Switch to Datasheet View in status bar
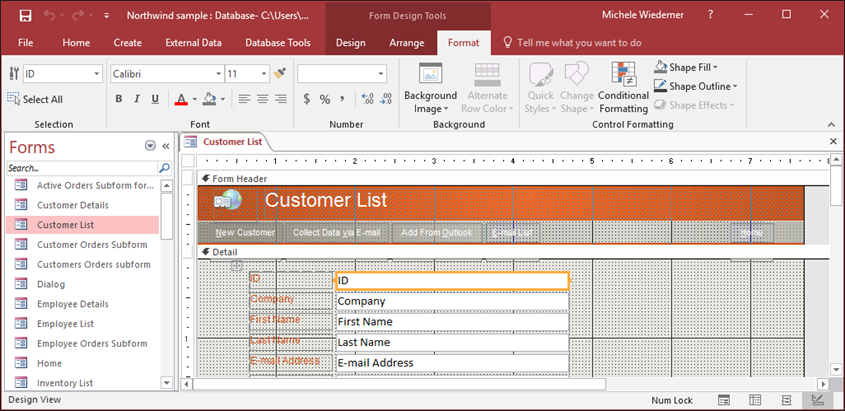This screenshot has width=845, height=411. tap(756, 400)
